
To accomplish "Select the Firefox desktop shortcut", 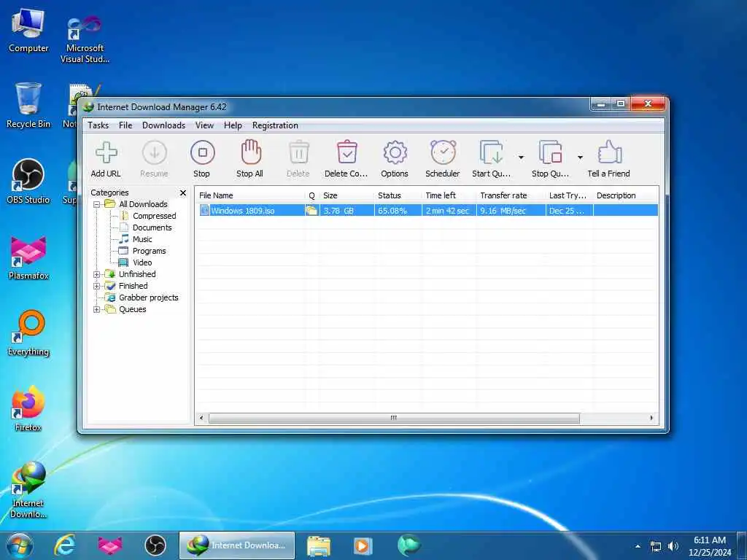I will tap(28, 409).
